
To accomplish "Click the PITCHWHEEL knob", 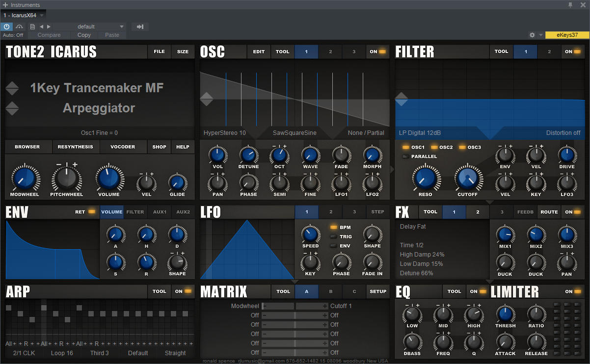I will 66,179.
